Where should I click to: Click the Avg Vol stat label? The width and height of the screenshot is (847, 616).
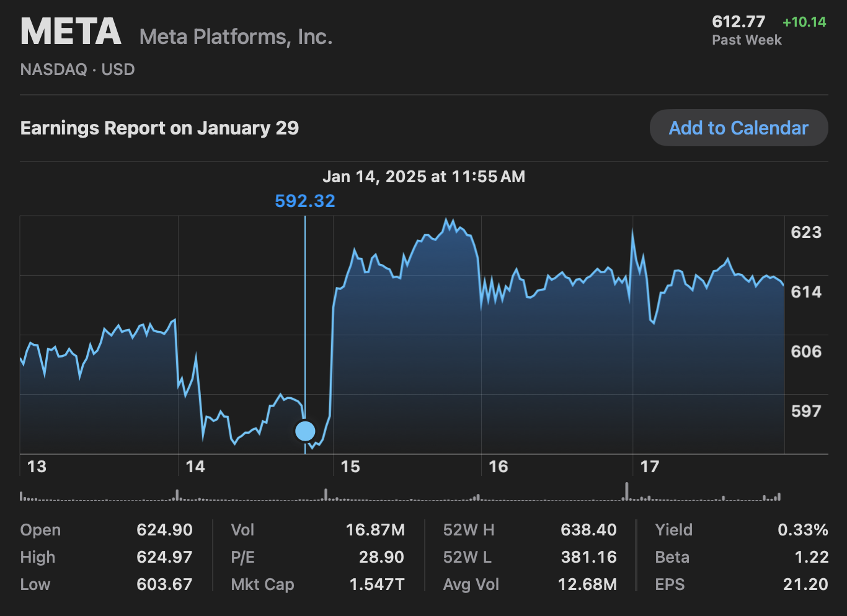[x=471, y=584]
